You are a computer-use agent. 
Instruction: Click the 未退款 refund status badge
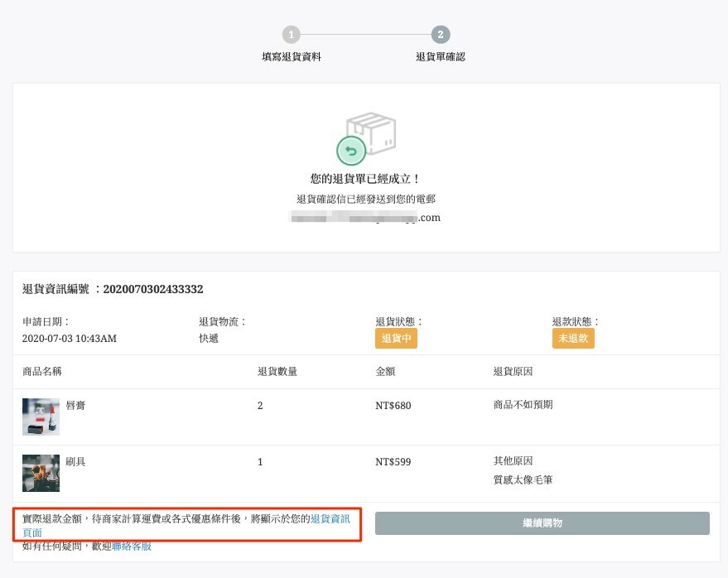(573, 339)
